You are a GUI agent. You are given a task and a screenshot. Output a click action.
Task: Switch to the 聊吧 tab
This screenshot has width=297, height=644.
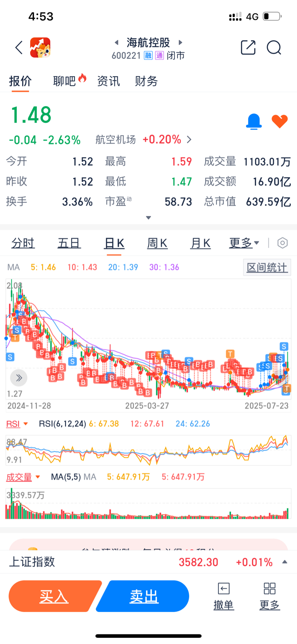coord(64,81)
